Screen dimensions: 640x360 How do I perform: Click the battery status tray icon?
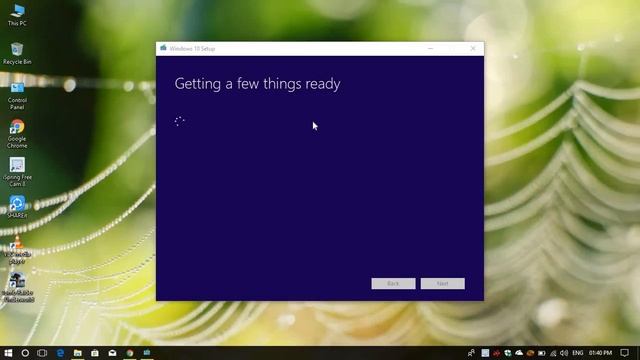click(542, 353)
